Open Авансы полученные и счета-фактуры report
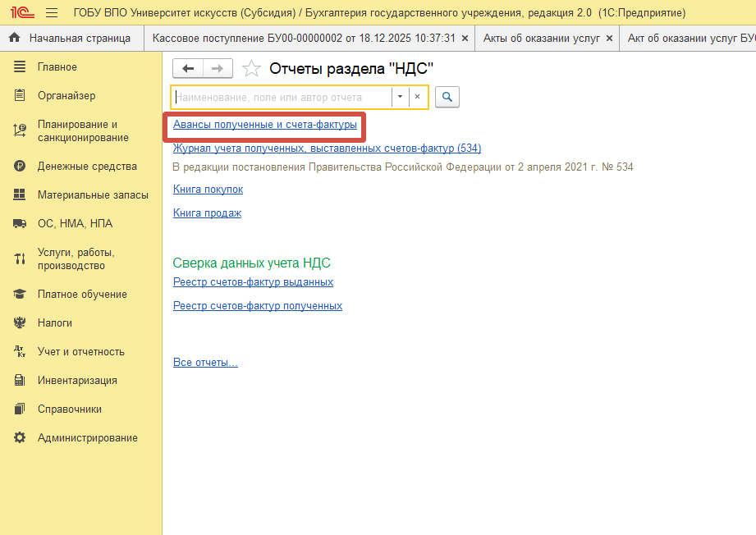The width and height of the screenshot is (756, 535). point(264,125)
